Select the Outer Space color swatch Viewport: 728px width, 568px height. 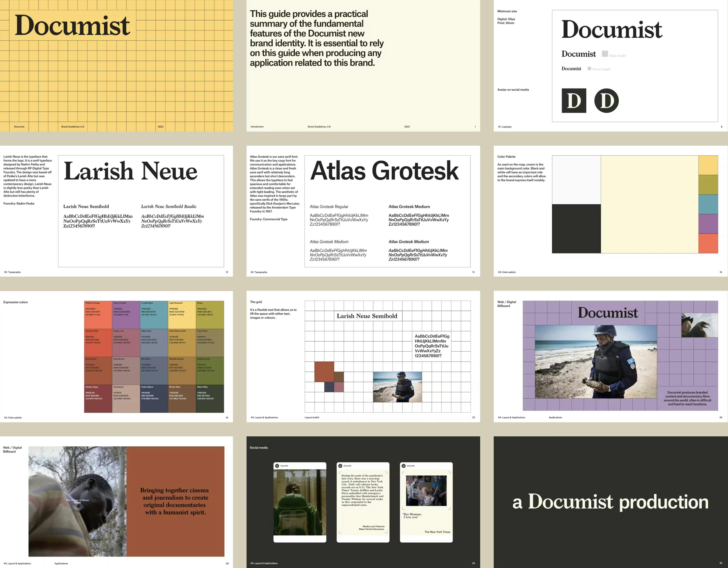(154, 399)
